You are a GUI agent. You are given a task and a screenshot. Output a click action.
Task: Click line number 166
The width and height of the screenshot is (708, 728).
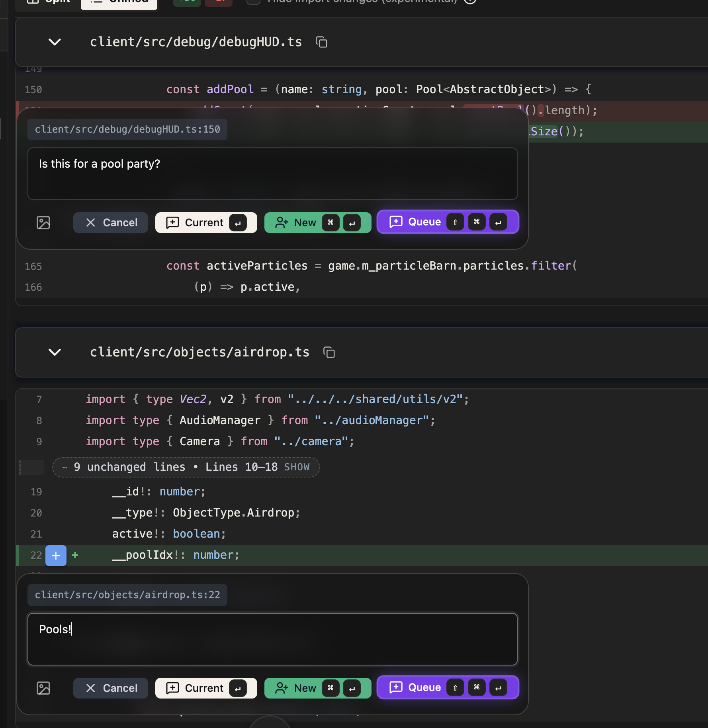[x=33, y=287]
